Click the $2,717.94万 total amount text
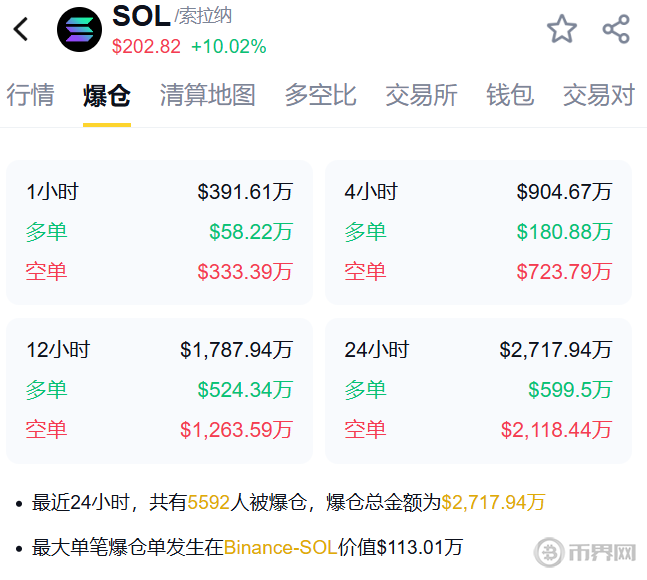 pos(493,502)
